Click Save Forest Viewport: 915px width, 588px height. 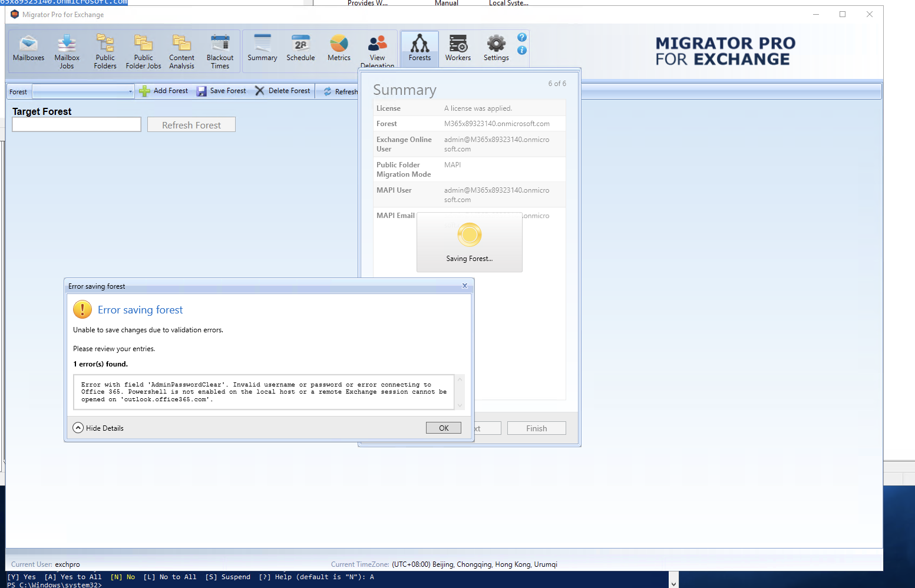point(222,91)
